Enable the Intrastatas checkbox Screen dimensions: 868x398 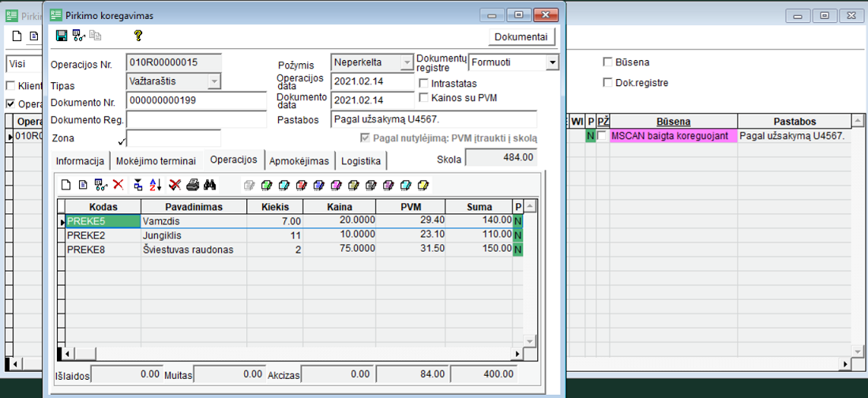pos(424,84)
